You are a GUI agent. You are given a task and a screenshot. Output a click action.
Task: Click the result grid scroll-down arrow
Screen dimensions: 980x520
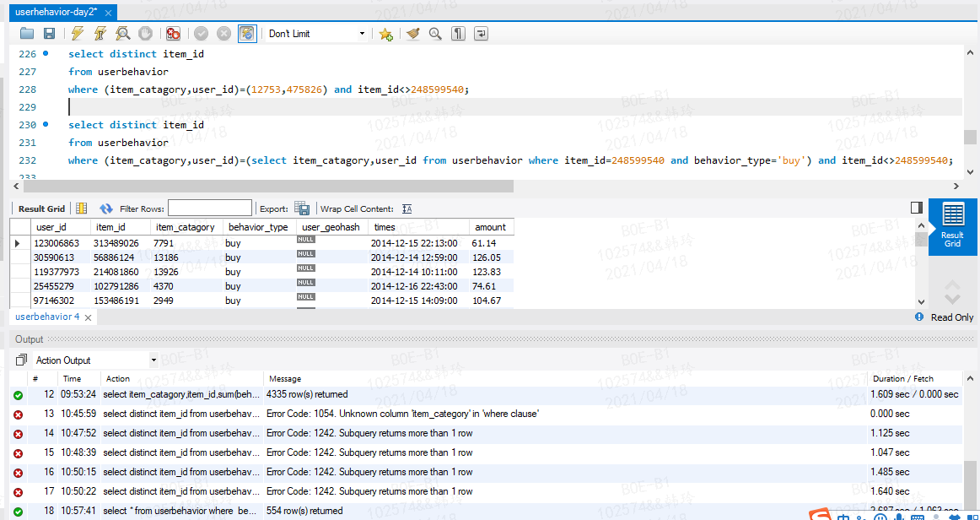tap(919, 301)
